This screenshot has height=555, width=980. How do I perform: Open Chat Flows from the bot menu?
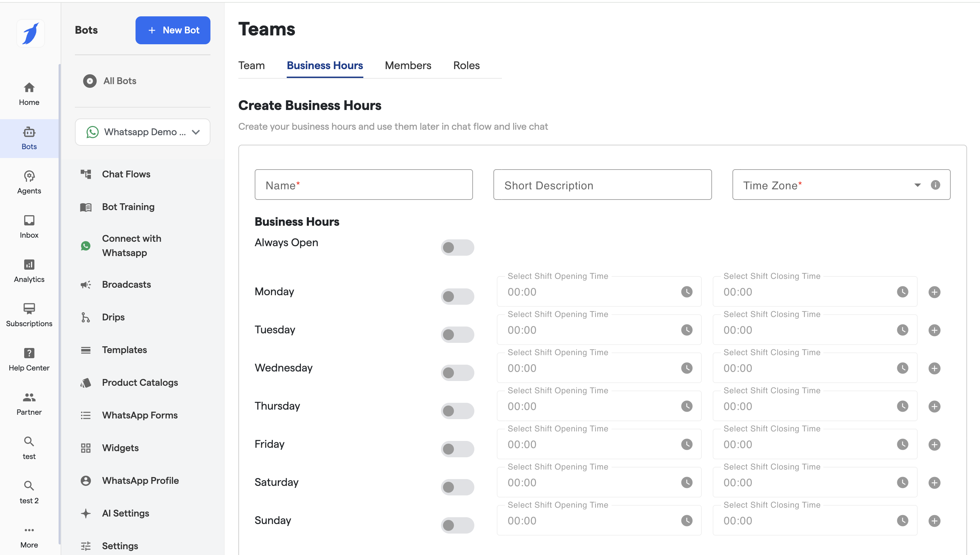126,174
